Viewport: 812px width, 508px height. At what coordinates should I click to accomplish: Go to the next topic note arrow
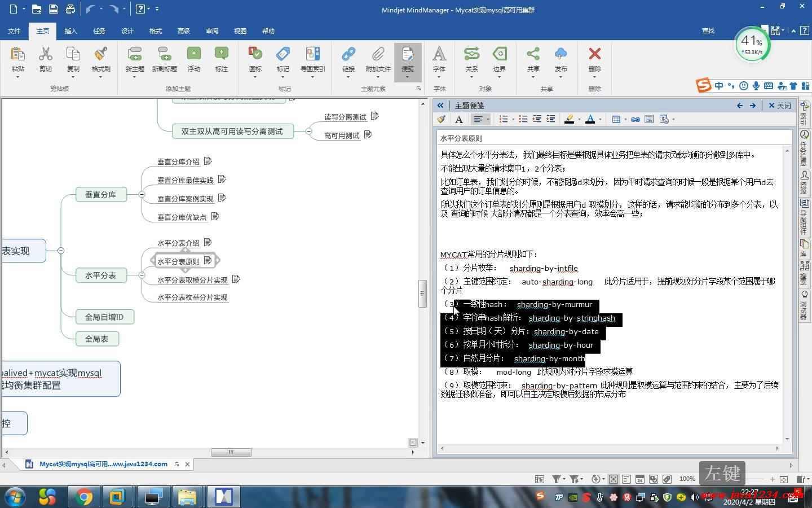(753, 106)
